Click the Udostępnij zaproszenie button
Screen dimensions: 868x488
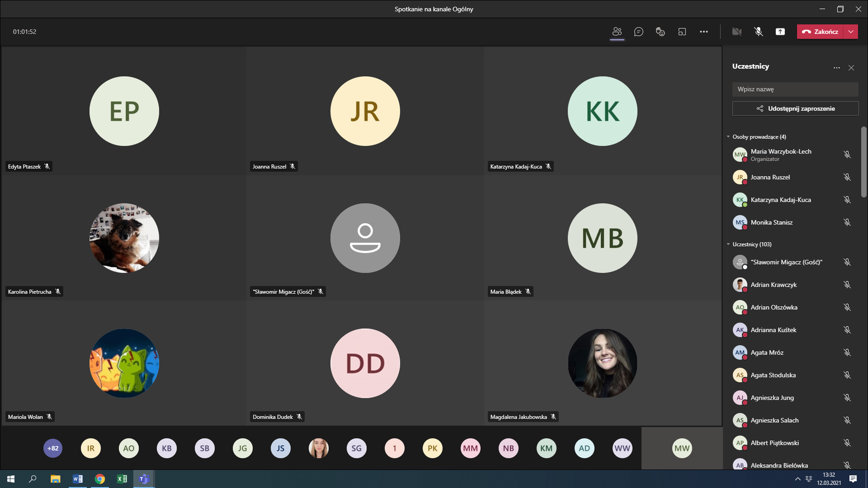coord(795,108)
